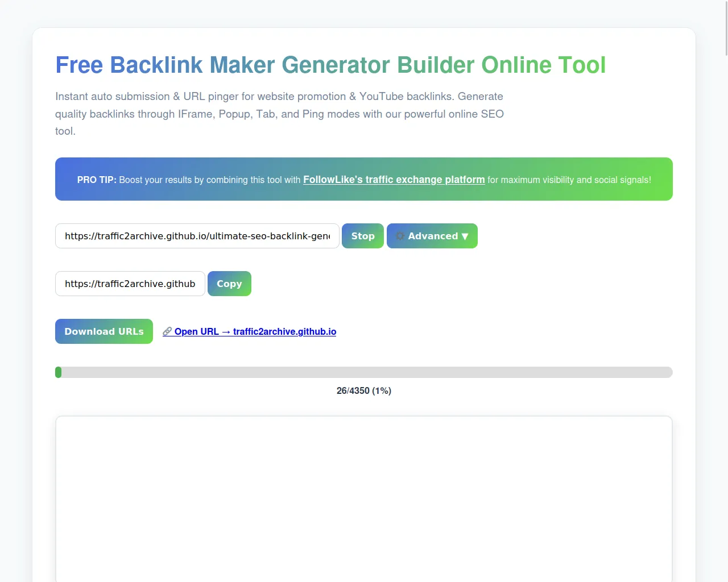Click the bold PRO TIP label
728x582 pixels.
pos(97,180)
